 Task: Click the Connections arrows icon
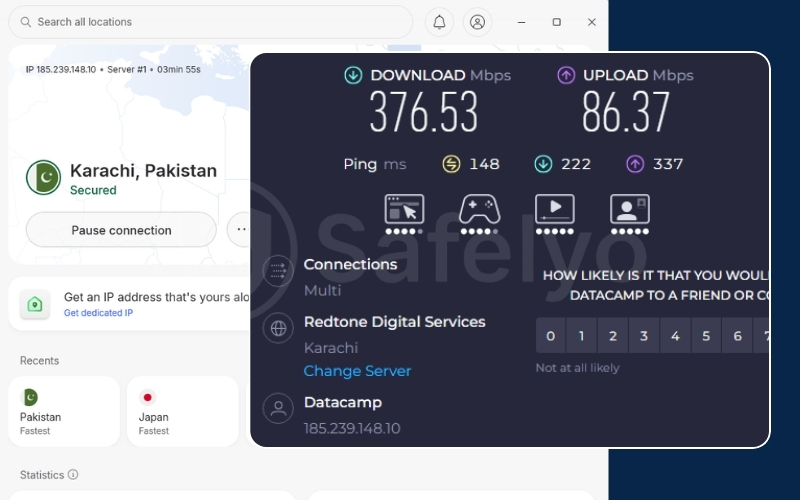tap(278, 271)
